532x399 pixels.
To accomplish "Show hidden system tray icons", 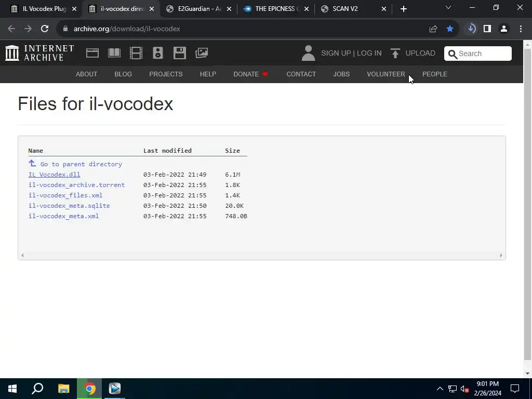I will click(440, 389).
